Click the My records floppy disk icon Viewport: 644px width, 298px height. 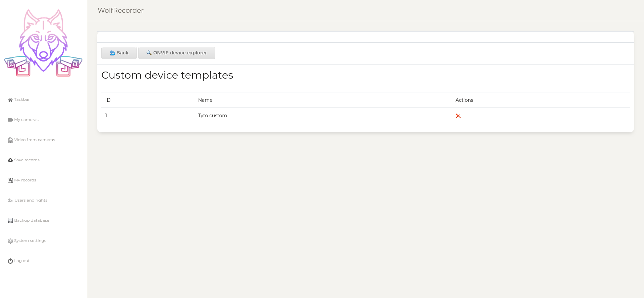tap(10, 180)
